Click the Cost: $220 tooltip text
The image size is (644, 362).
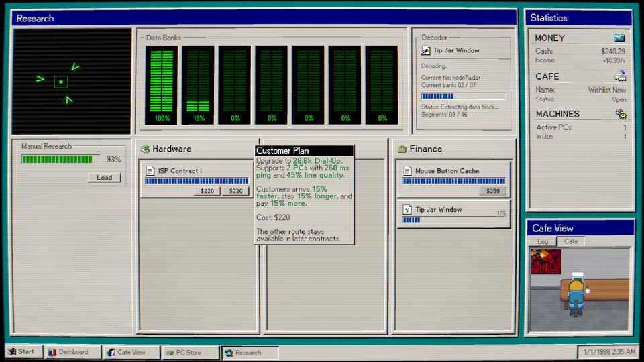(273, 217)
